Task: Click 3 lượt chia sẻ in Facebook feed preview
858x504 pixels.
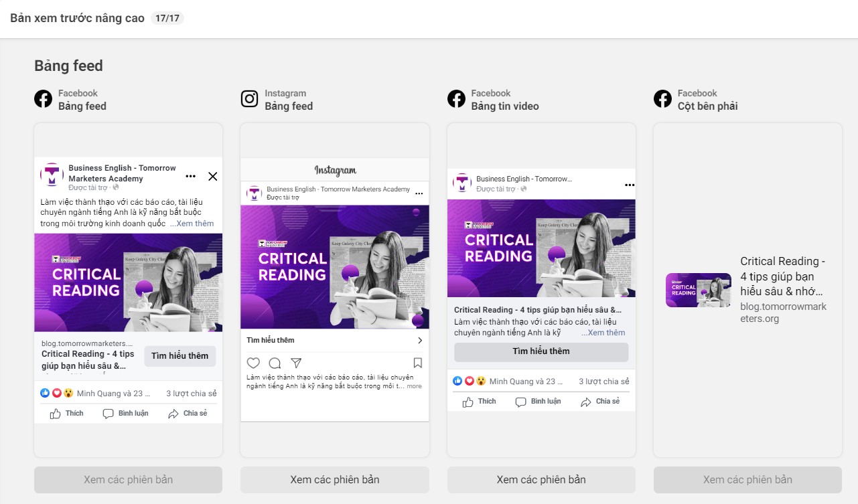Action: click(x=192, y=394)
